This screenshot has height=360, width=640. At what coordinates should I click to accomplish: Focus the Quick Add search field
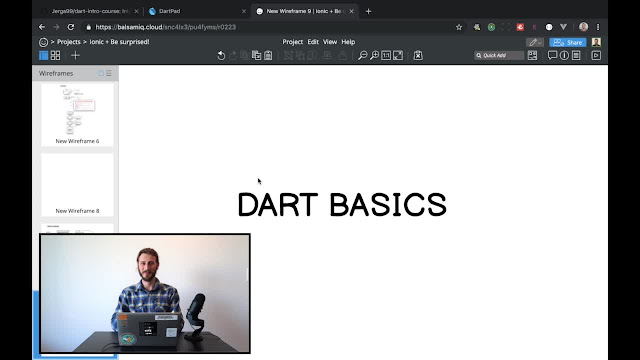click(499, 56)
